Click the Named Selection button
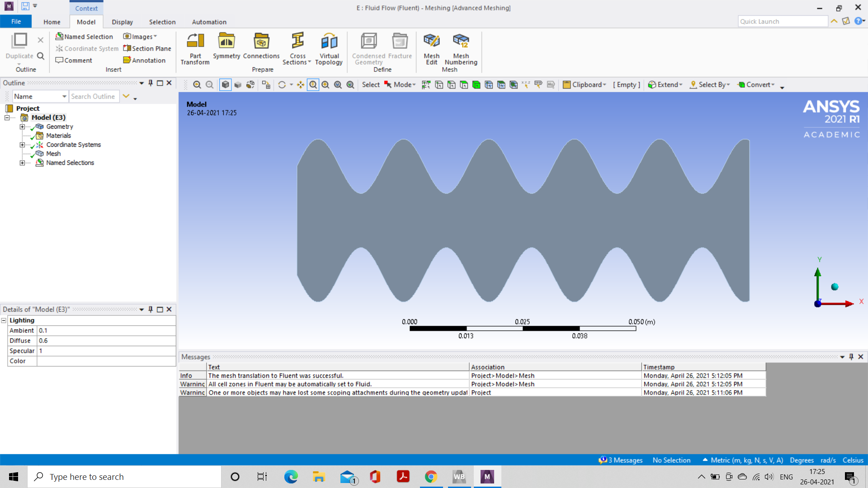This screenshot has width=868, height=488. coord(84,37)
